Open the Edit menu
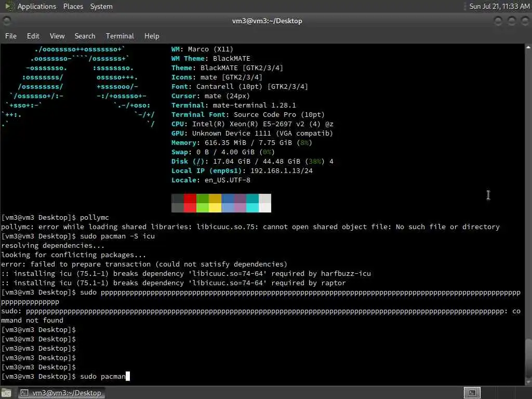 click(33, 36)
